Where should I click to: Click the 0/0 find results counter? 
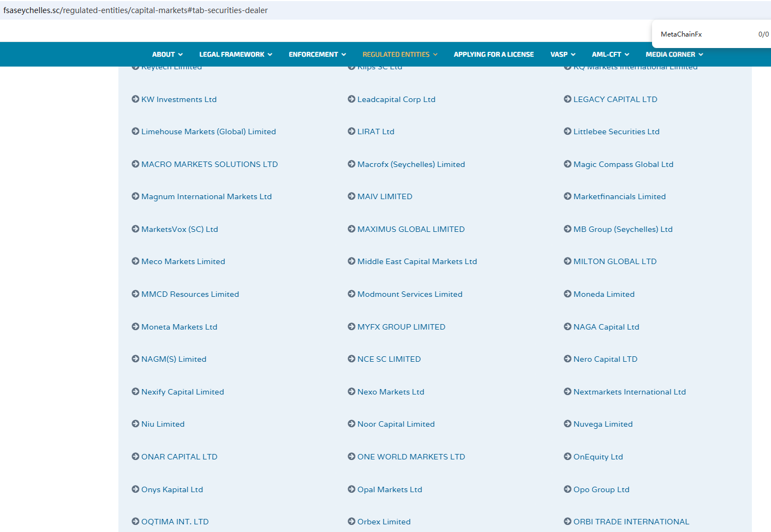coord(763,34)
